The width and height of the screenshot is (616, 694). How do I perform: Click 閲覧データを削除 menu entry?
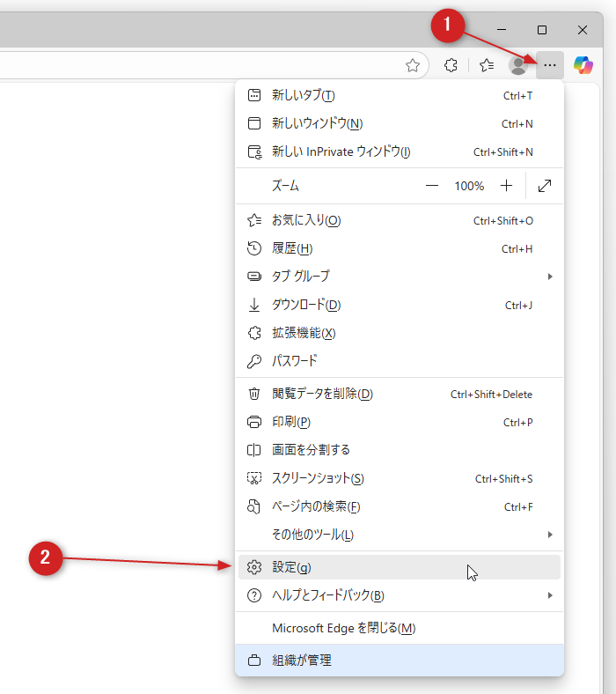pyautogui.click(x=399, y=394)
